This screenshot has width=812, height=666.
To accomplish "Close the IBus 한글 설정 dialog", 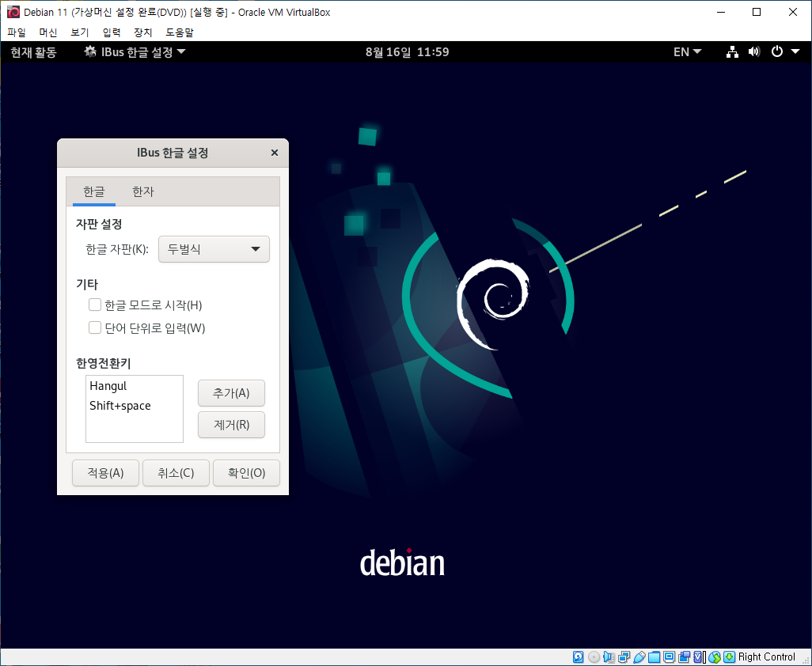I will (x=275, y=153).
